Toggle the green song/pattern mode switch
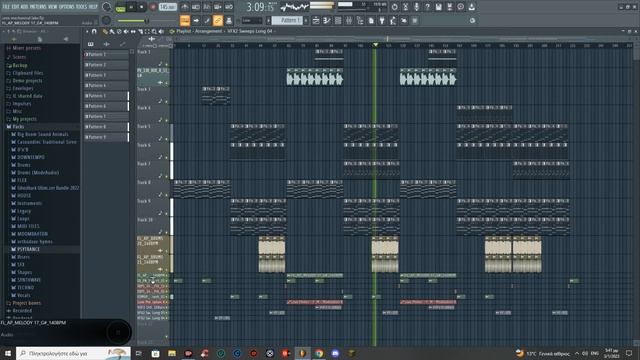 pos(120,7)
